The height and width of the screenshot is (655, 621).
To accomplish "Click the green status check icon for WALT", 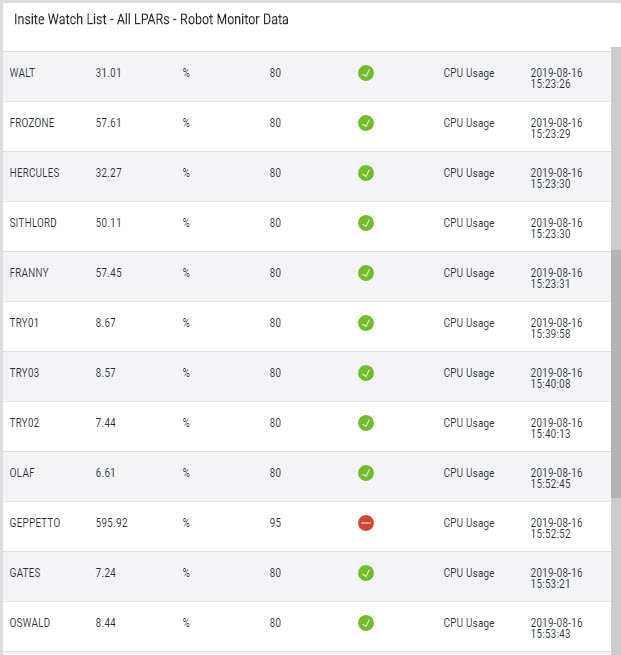I will point(366,73).
